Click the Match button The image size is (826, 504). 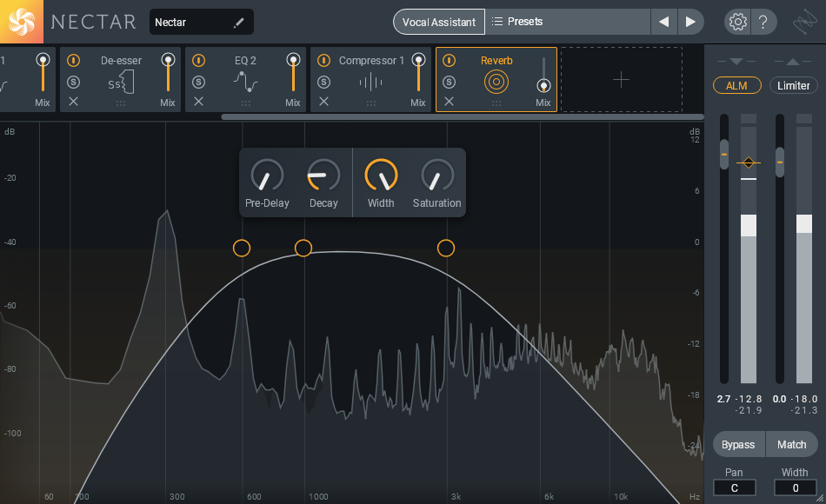pos(792,445)
